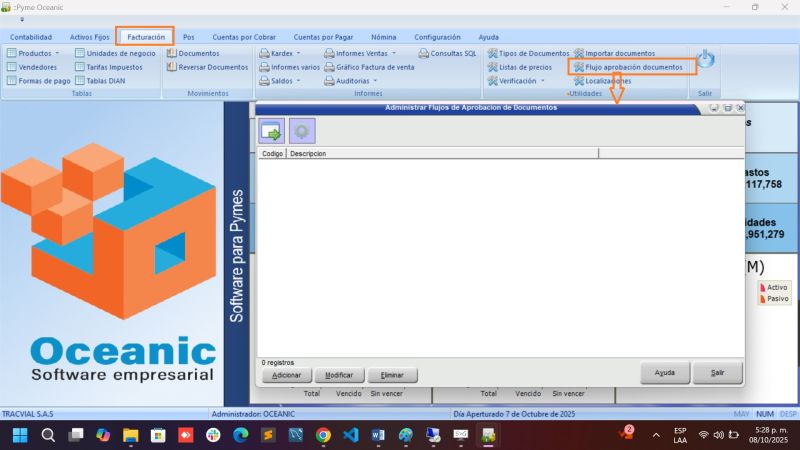Open Gráfico Factura de venta
Screen dimensions: 800x450
click(x=369, y=67)
